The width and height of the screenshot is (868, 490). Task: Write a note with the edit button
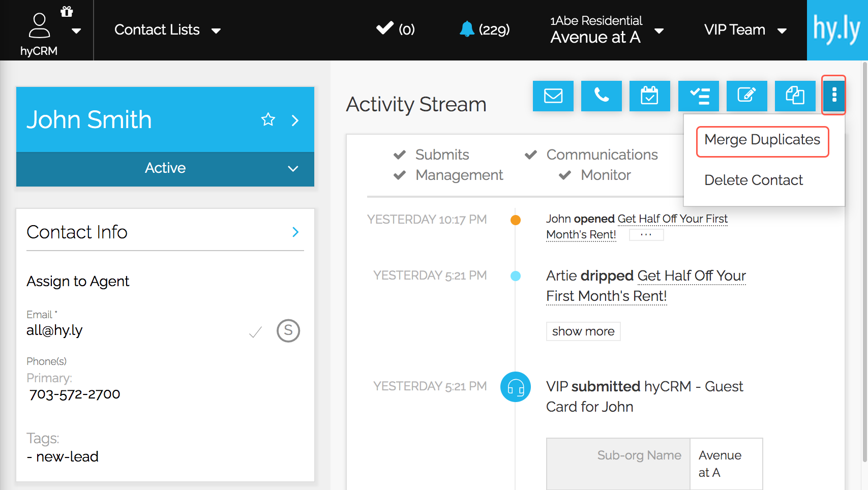(x=747, y=96)
